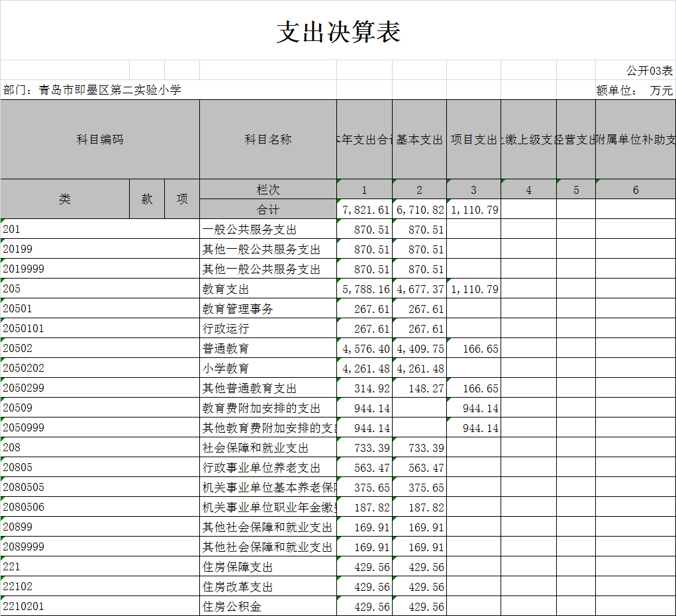This screenshot has width=676, height=616.
Task: Select the 科目编码 header cell
Action: pos(100,140)
